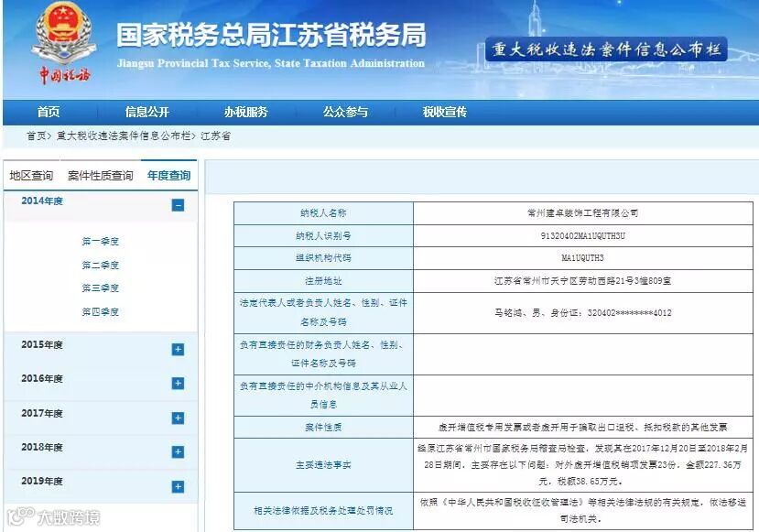Click the 2015年度 heading label

point(42,344)
